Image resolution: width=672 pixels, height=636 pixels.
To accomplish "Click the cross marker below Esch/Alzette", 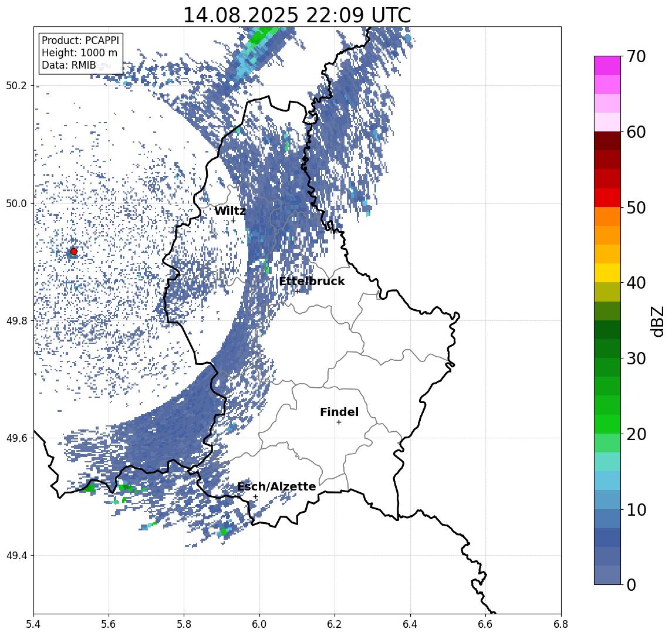I will [x=255, y=497].
